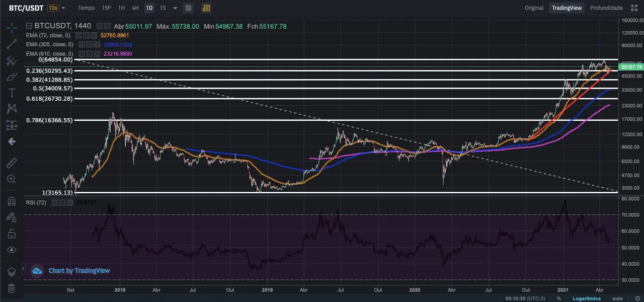644x302 pixels.
Task: Hide the EMA 305 indicator
Action: (x=82, y=44)
